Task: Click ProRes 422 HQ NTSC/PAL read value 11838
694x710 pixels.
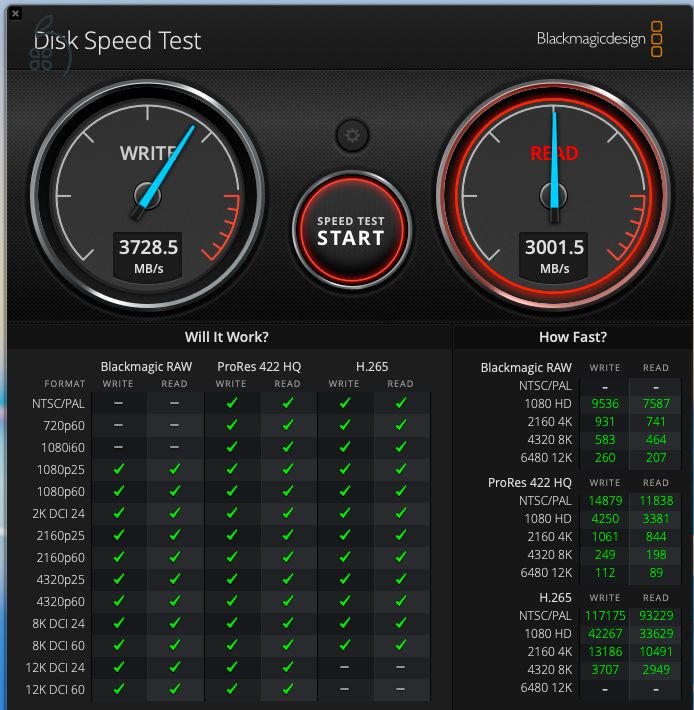Action: (656, 501)
